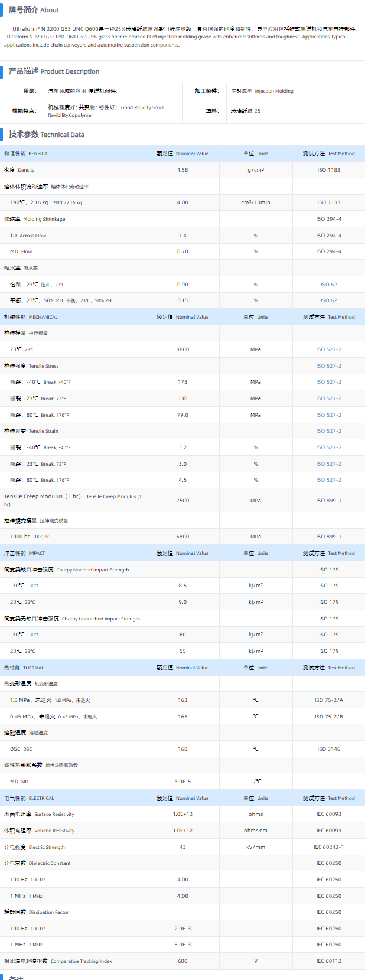Select the heat deflection value 165
The image size is (365, 980).
click(x=182, y=717)
